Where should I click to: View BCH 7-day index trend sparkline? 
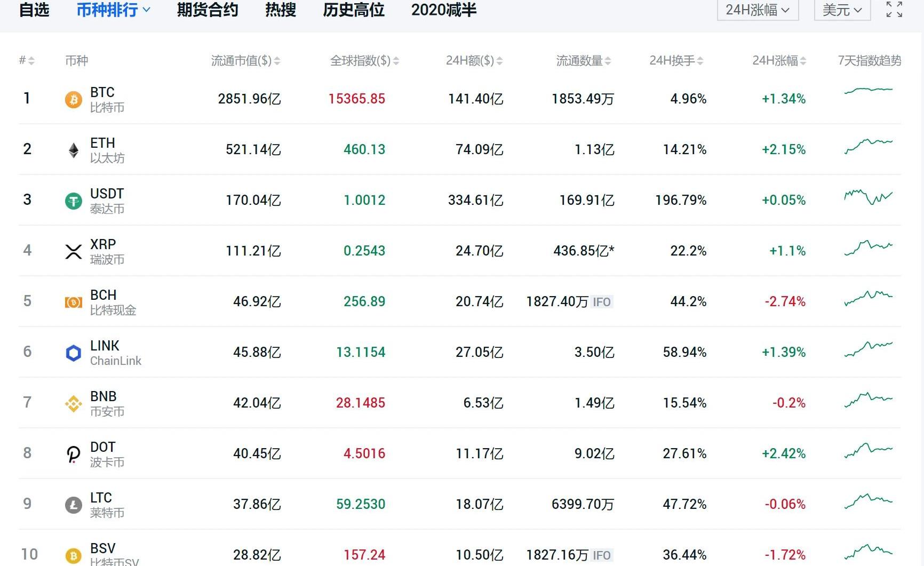coord(869,298)
